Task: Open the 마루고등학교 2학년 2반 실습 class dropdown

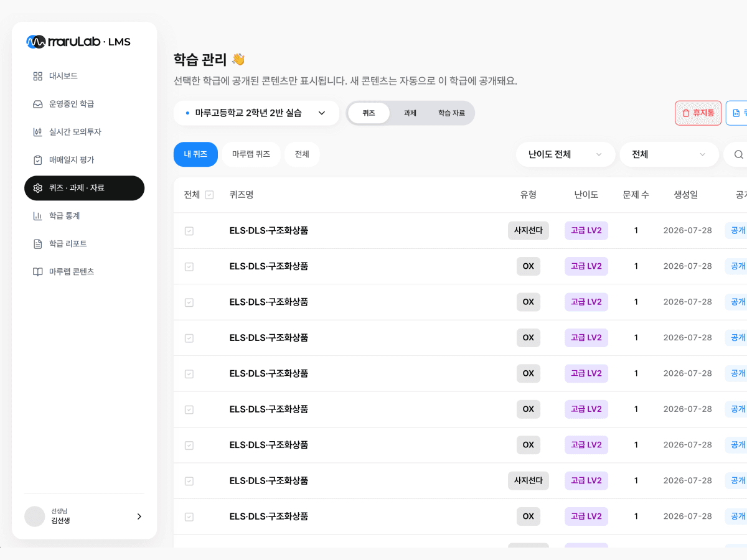Action: [256, 113]
